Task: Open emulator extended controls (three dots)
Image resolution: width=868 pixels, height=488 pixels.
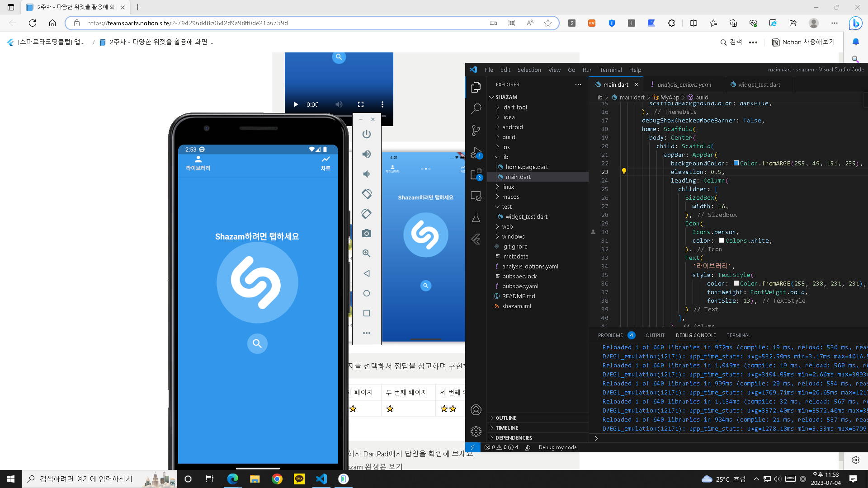Action: click(x=367, y=333)
